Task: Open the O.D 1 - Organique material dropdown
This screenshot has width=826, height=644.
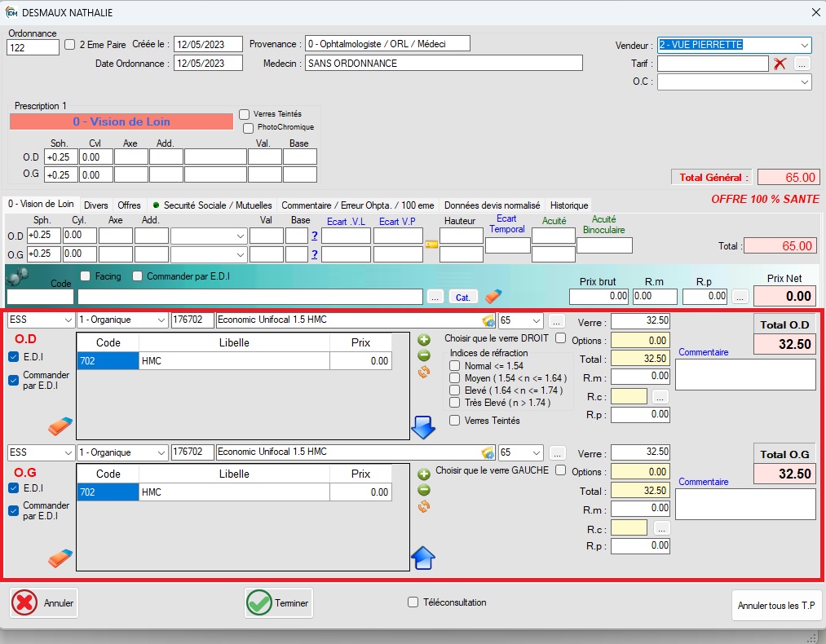Action: 161,320
